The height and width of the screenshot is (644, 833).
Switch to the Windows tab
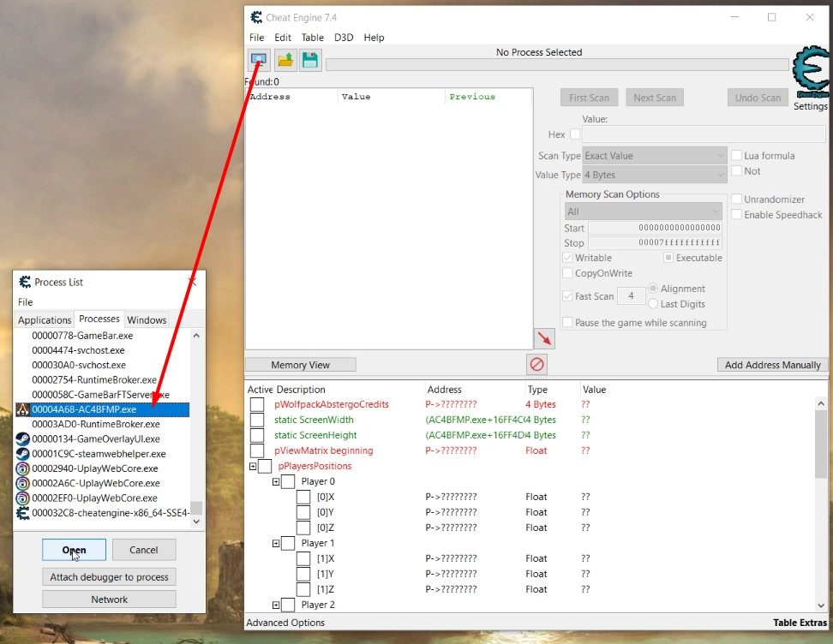pyautogui.click(x=147, y=319)
